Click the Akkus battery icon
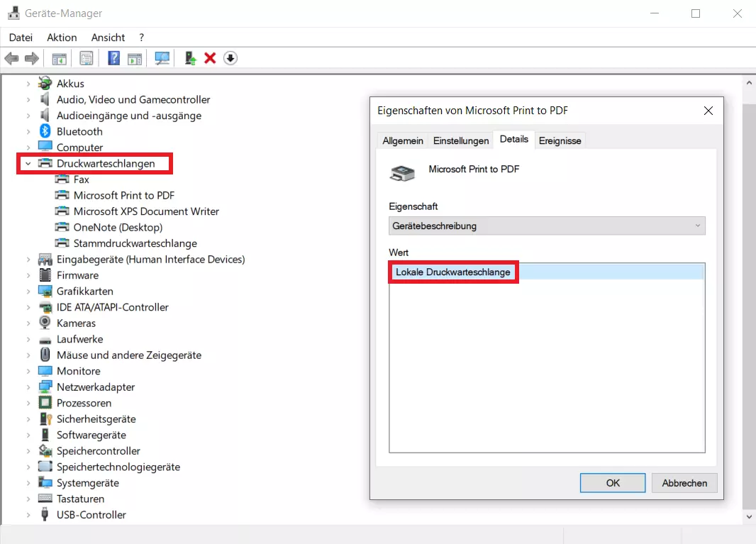 [45, 83]
